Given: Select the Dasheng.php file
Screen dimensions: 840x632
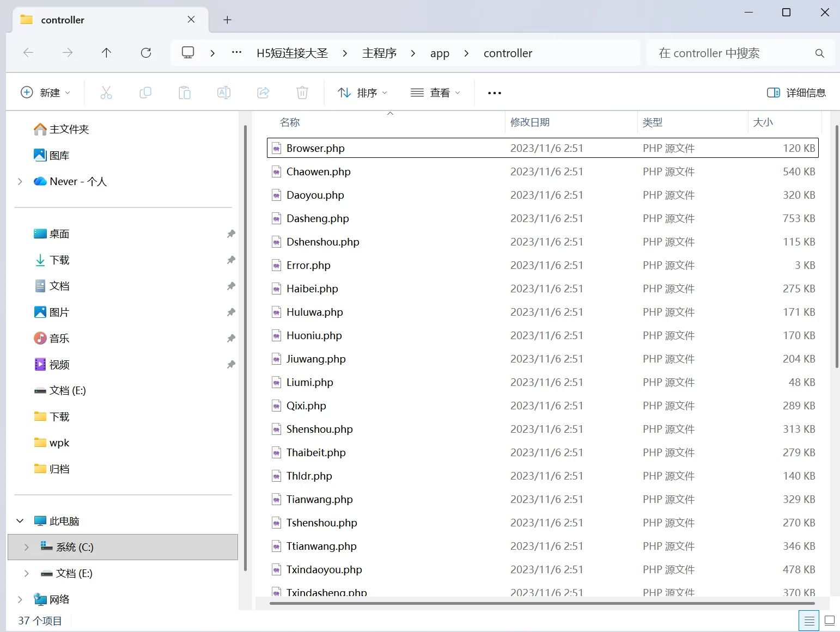Looking at the screenshot, I should 543,218.
